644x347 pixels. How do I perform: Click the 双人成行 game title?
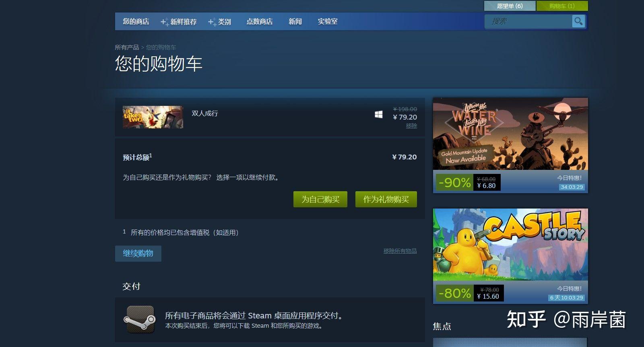[205, 114]
